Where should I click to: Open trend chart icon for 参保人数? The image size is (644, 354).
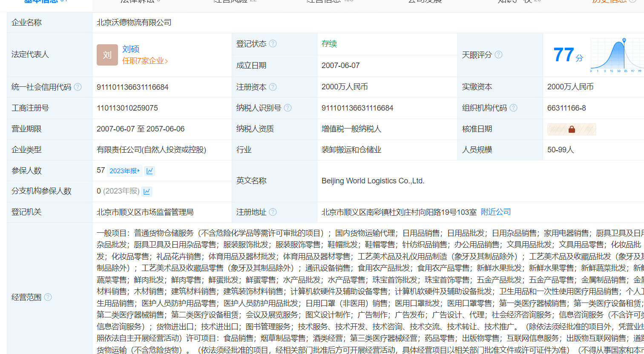coord(149,171)
